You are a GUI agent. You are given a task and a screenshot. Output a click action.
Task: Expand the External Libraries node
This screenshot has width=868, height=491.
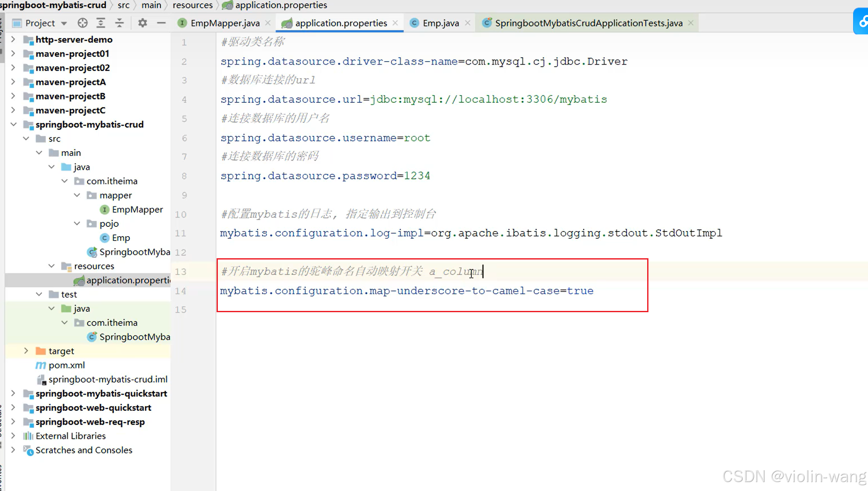(14, 436)
